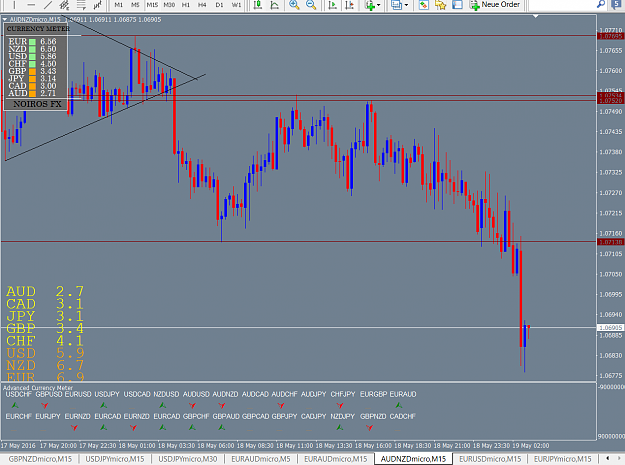This screenshot has width=625, height=465.
Task: Click the chart shift triangle marker at top
Action: pyautogui.click(x=535, y=16)
